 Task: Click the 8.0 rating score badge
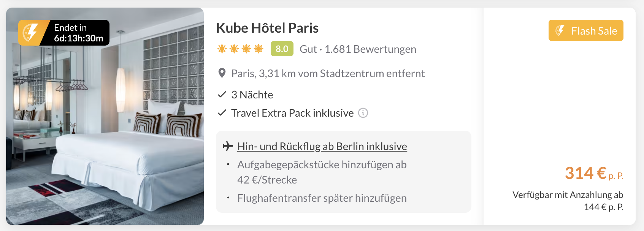pyautogui.click(x=282, y=49)
